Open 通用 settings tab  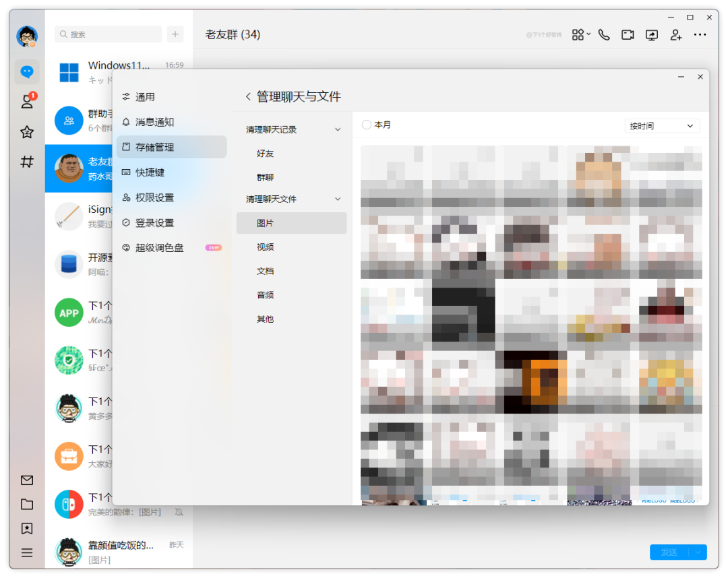pos(171,96)
